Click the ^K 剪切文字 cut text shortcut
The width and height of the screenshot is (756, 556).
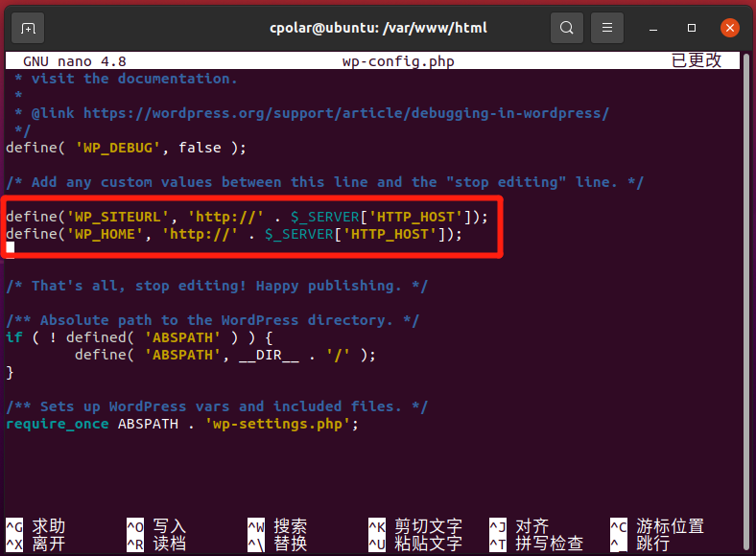(x=415, y=526)
